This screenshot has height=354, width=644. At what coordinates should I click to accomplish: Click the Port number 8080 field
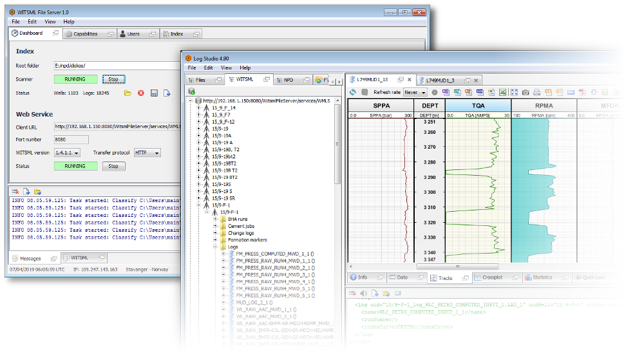click(x=71, y=140)
